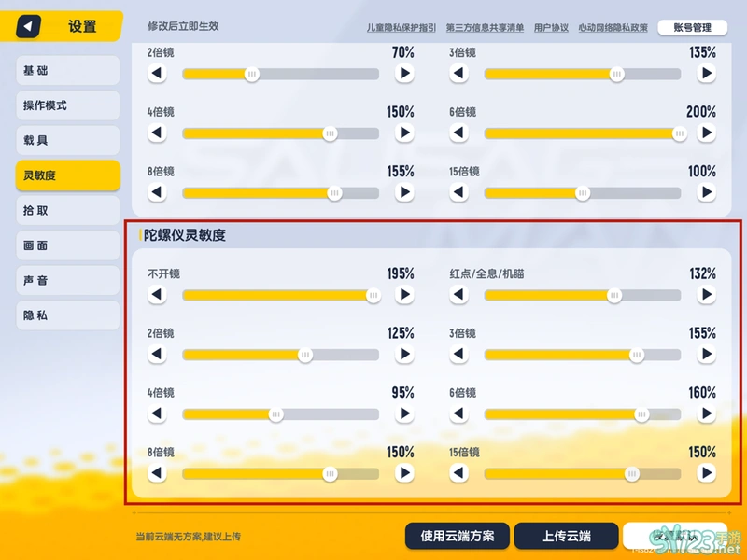Click the back arrow beside 设置

pos(29,26)
